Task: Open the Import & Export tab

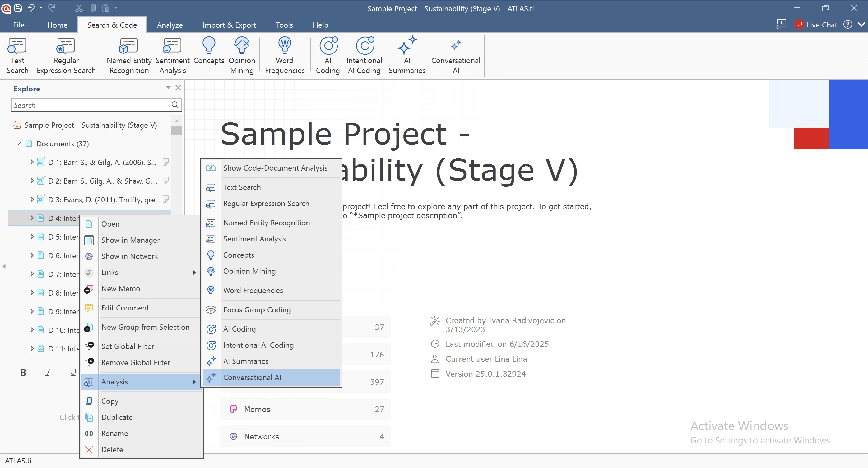Action: [x=229, y=25]
